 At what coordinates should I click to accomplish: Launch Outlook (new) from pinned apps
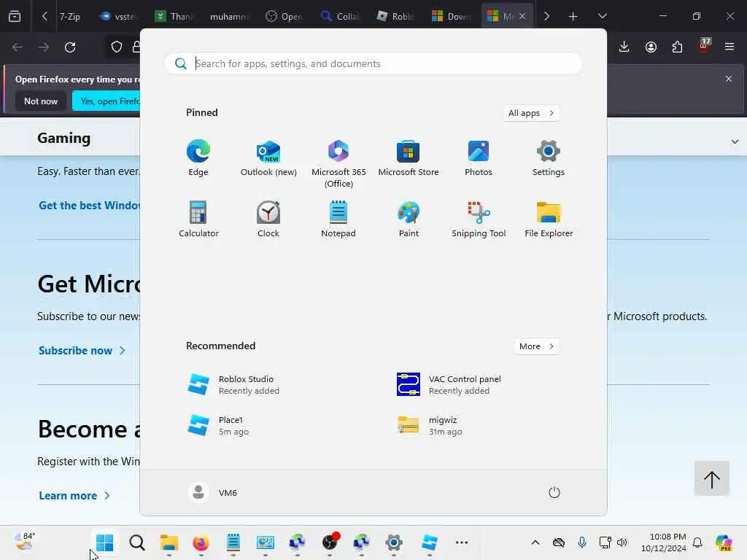268,158
